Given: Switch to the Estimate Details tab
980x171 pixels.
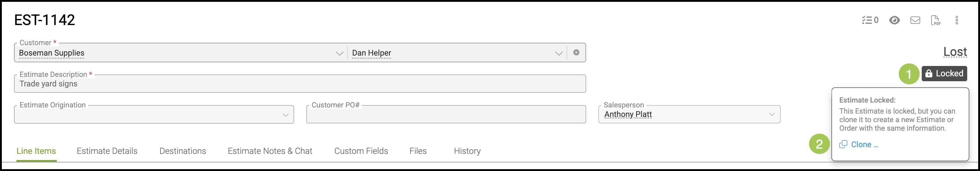Looking at the screenshot, I should [x=107, y=151].
